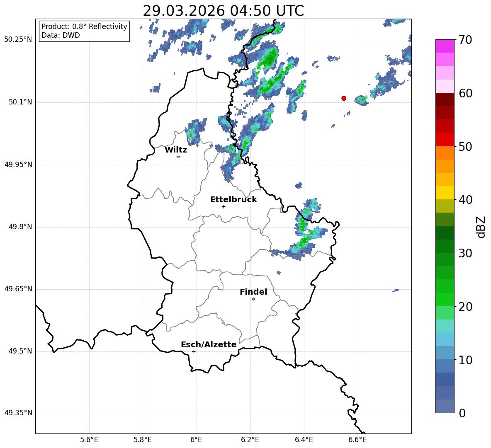491x448 pixels.
Task: Click the 6.6°E longitude label
Action: point(357,440)
